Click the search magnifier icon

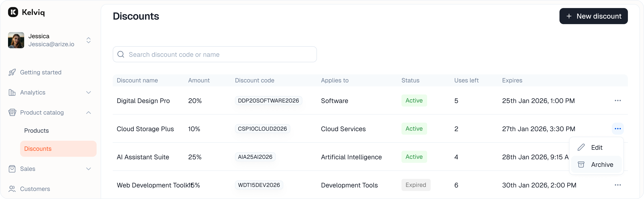[x=121, y=54]
